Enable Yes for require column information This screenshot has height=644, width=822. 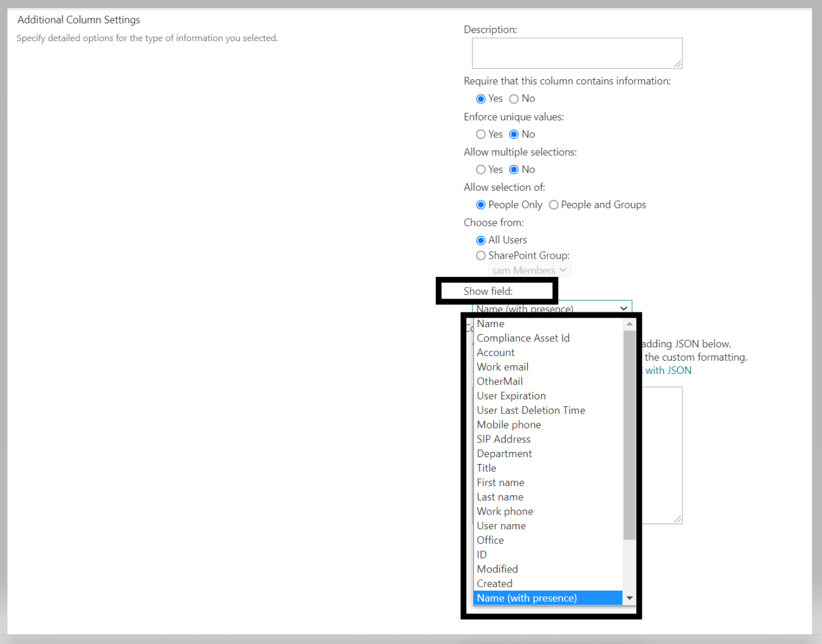tap(481, 99)
